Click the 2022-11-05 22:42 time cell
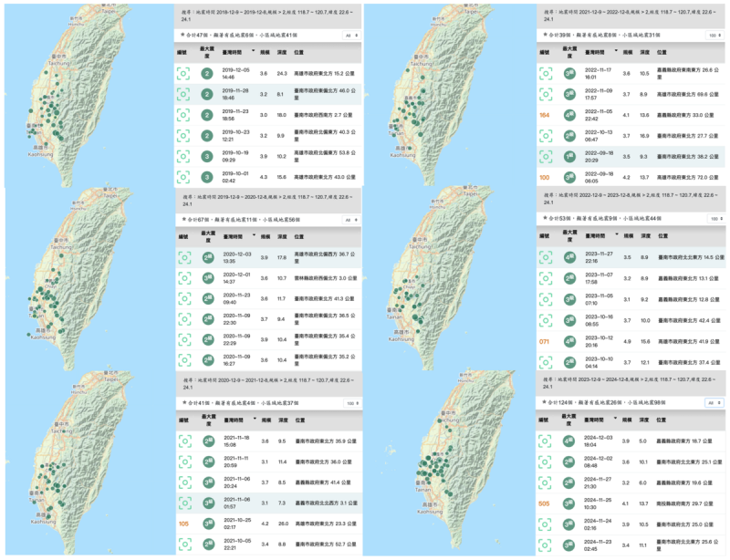The image size is (730, 560). point(598,116)
